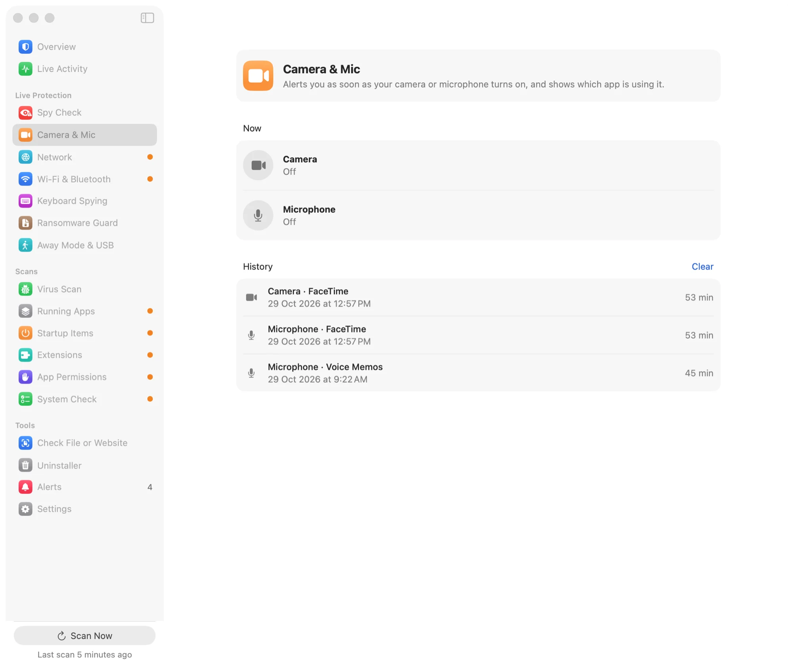Select the Spy Check eye icon
The height and width of the screenshot is (672, 793).
tap(25, 113)
